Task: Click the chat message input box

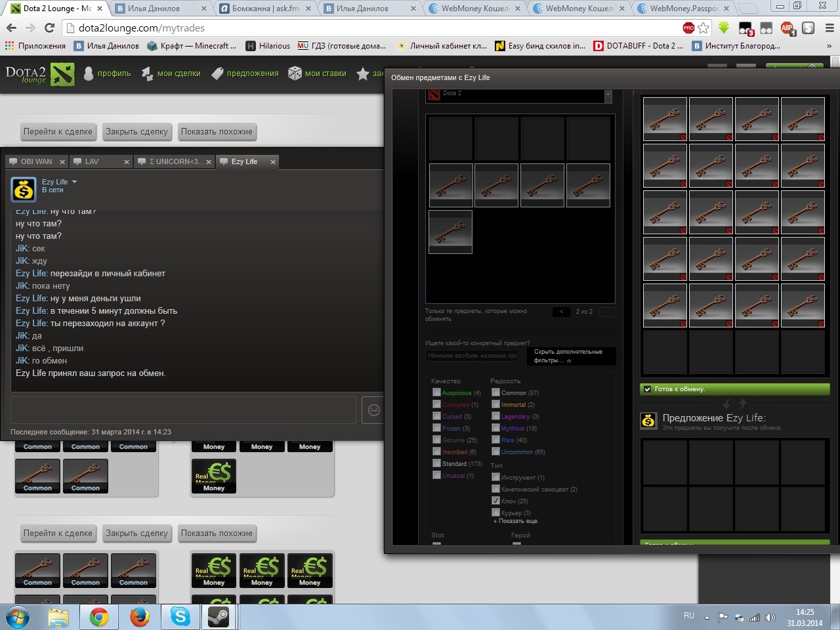Action: [184, 410]
